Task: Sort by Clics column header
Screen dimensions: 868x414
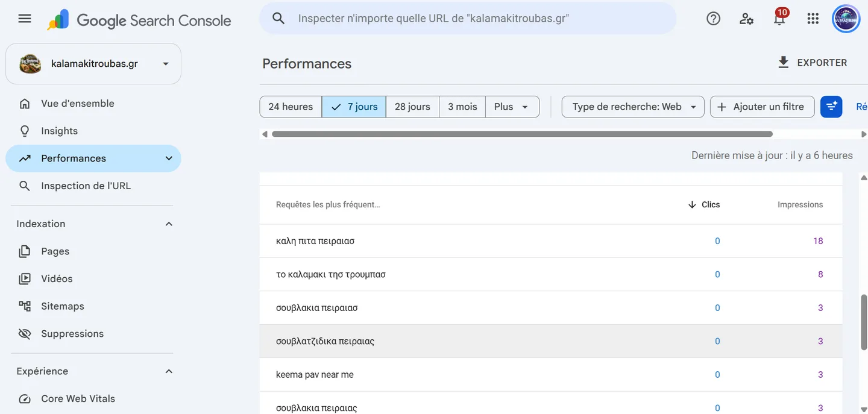Action: coord(703,205)
